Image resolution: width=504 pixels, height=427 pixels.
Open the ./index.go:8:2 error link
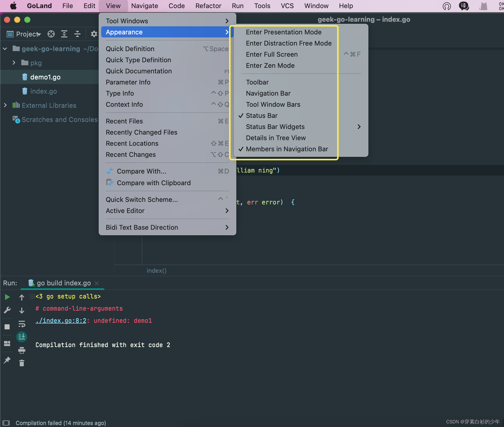(61, 321)
